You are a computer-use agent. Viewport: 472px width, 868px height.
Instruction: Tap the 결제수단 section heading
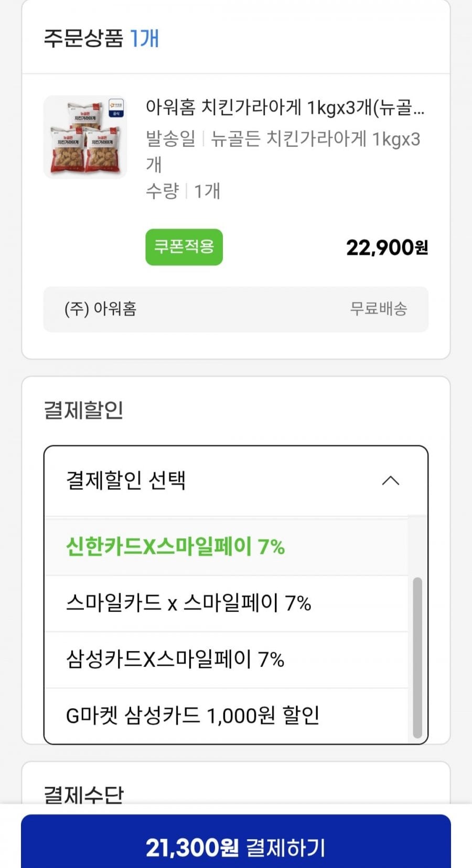(84, 794)
